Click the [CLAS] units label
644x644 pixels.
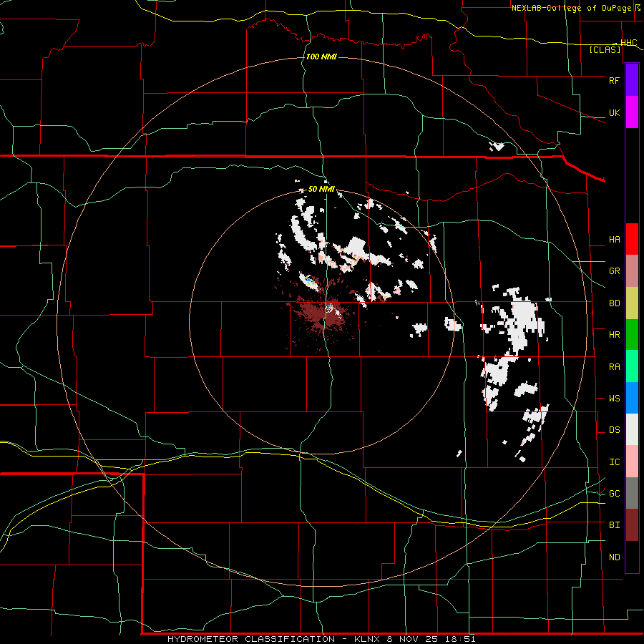(605, 50)
